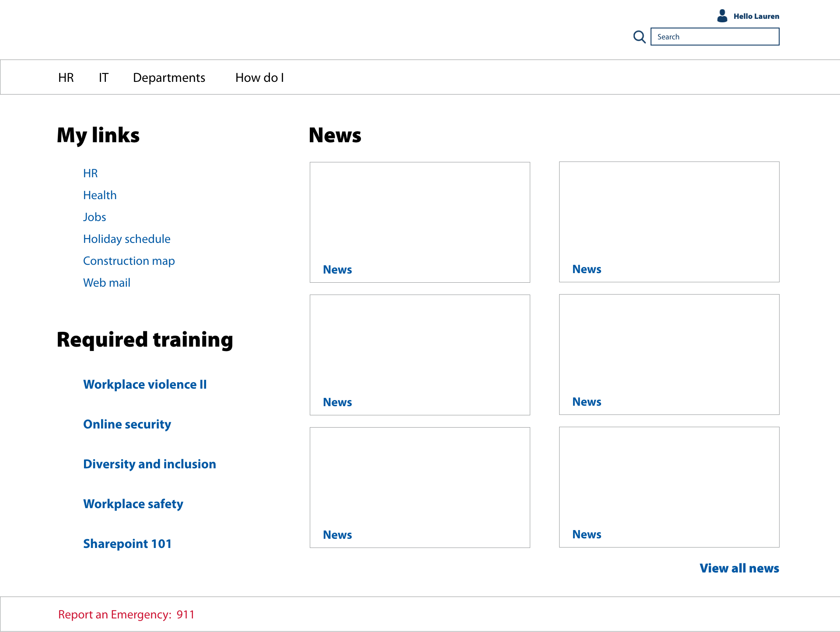
Task: Click the user profile avatar icon
Action: click(x=722, y=16)
